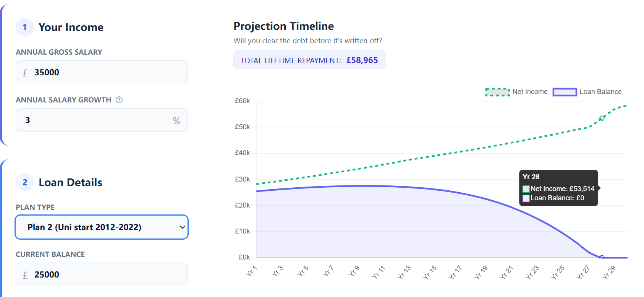Click the pound symbol in balance field
Image resolution: width=644 pixels, height=297 pixels.
point(25,275)
